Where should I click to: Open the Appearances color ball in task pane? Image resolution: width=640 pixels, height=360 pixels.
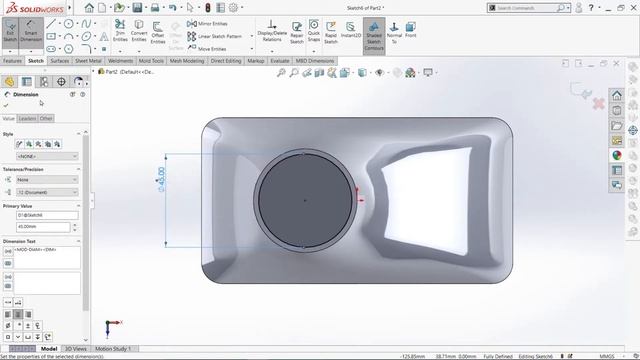click(x=617, y=155)
